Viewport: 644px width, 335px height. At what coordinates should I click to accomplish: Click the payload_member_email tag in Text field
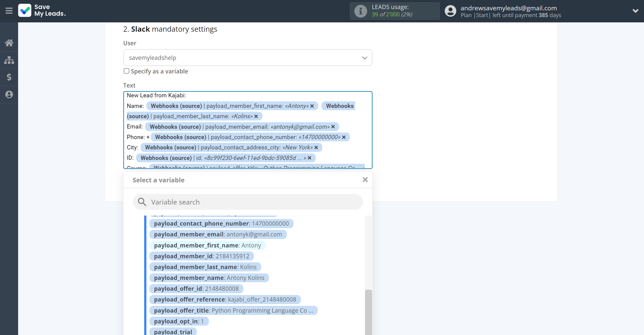point(242,127)
